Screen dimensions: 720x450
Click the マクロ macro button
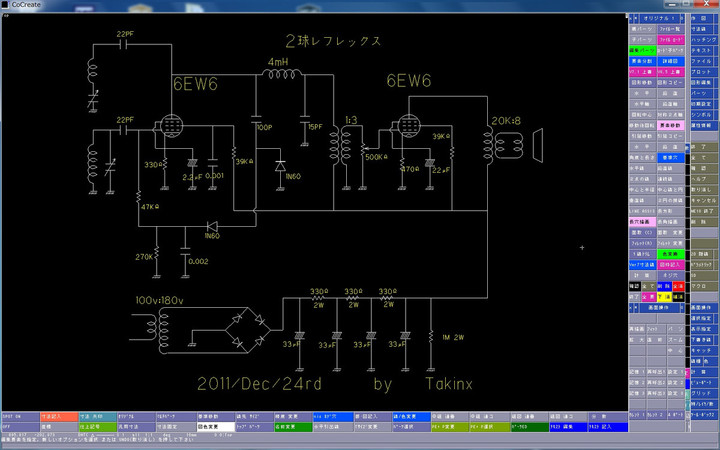(703, 285)
